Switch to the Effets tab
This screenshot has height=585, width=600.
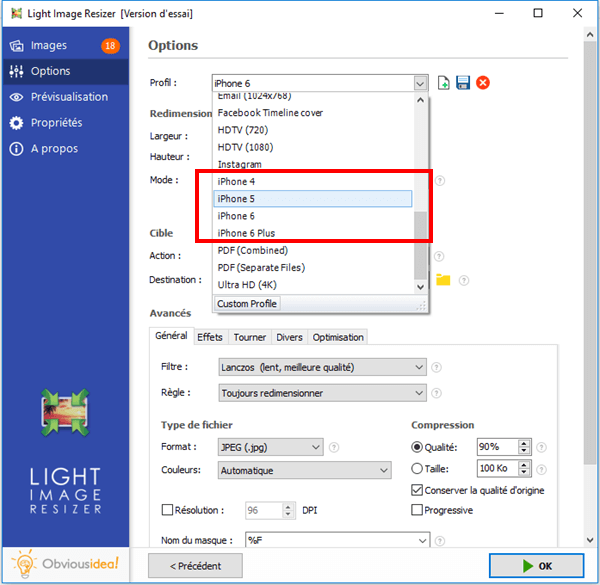pyautogui.click(x=210, y=337)
